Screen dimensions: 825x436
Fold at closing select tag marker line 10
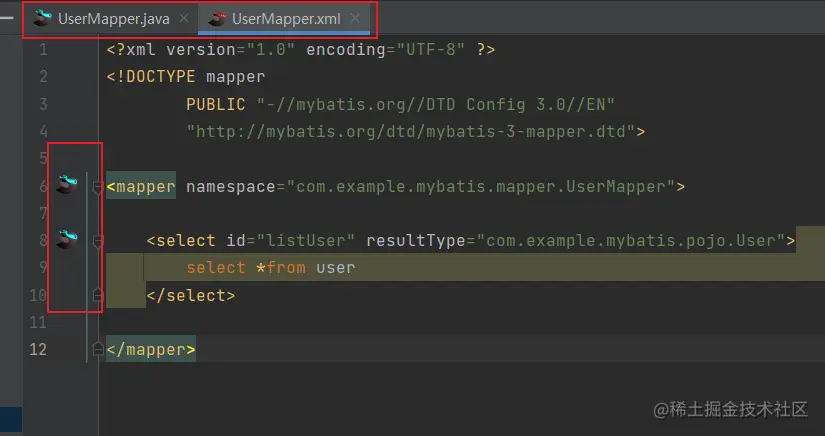point(97,295)
